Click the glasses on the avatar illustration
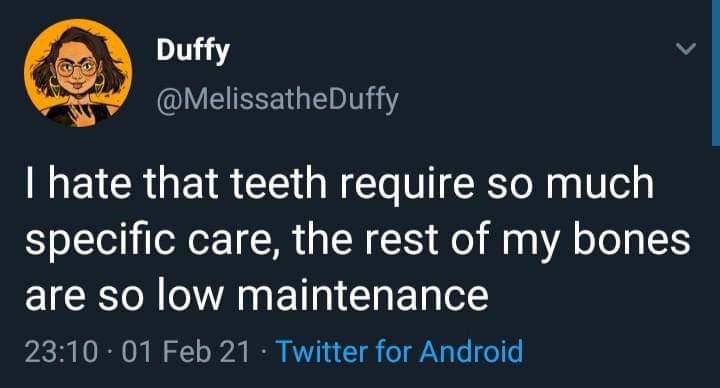This screenshot has width=720, height=388. point(76,68)
